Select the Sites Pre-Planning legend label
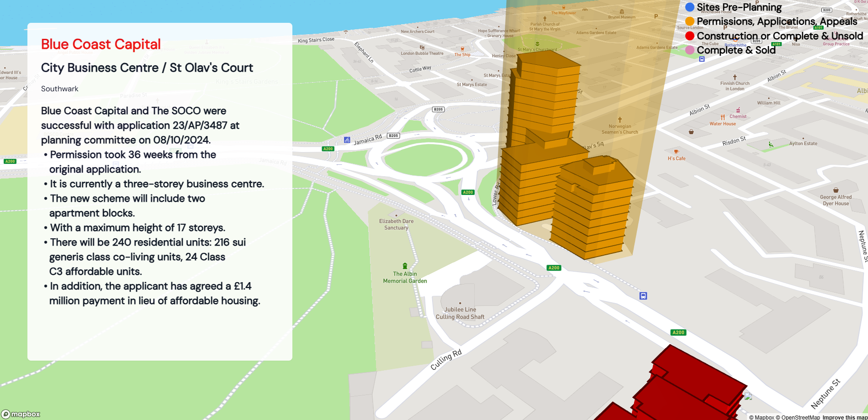Viewport: 868px width, 420px height. [x=739, y=7]
